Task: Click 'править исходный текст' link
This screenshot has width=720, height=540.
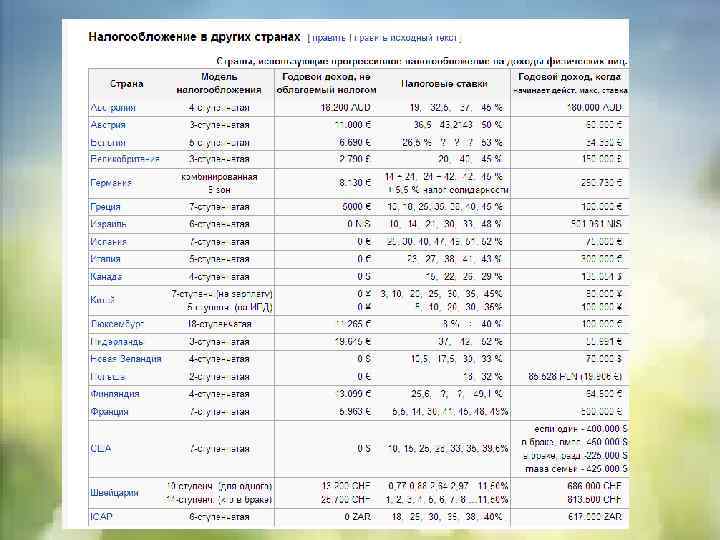Action: pos(405,38)
